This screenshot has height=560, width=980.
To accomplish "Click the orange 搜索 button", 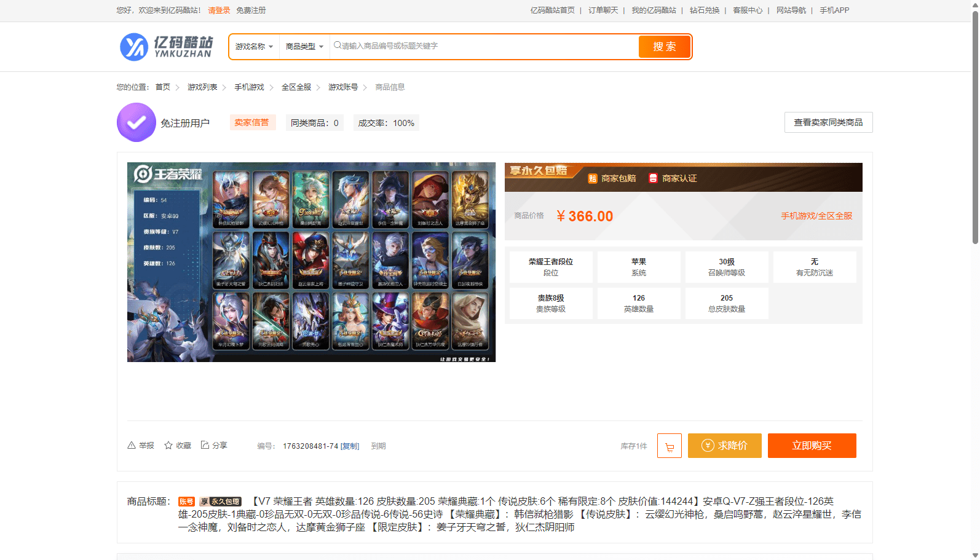I will tap(665, 47).
